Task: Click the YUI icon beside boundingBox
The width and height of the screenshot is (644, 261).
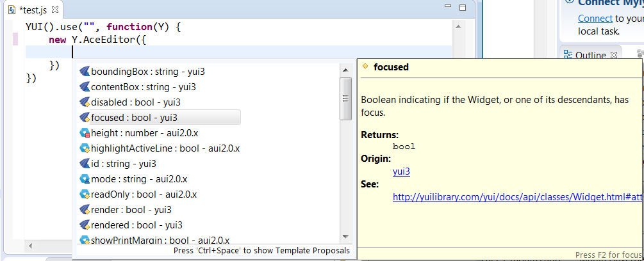Action: 85,72
